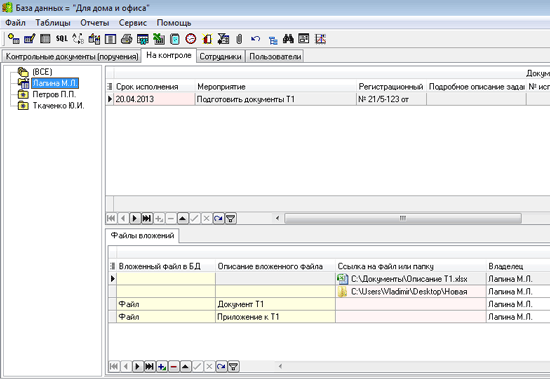Screen dimensions: 550x379
Task: Click the Документ Т1 description cell
Action: [x=275, y=304]
